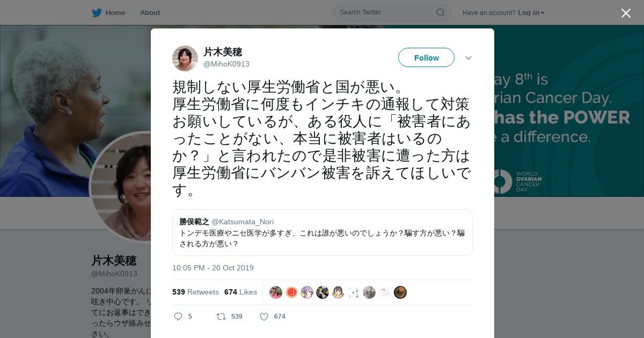Click the reply speech bubble icon
Screen dimensions: 644x338
pyautogui.click(x=178, y=317)
